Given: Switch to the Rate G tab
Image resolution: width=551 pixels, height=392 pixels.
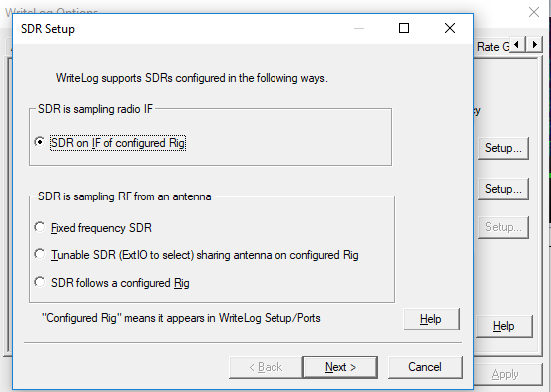Looking at the screenshot, I should coord(493,47).
